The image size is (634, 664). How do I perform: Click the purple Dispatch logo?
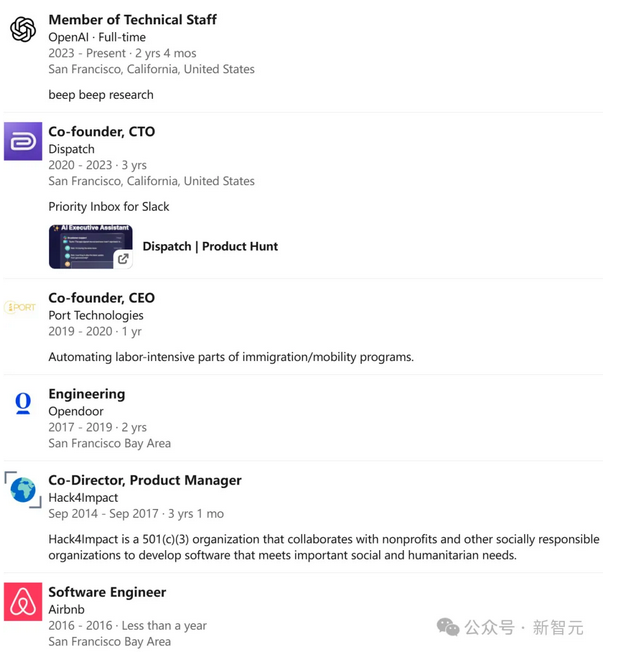tap(23, 141)
